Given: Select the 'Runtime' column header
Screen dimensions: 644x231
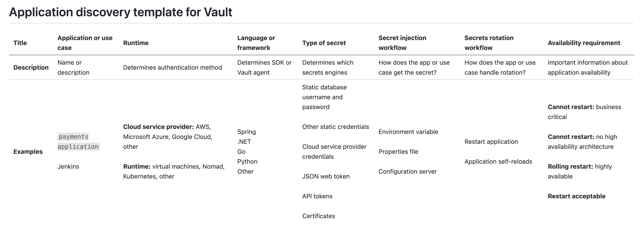Looking at the screenshot, I should [x=136, y=43].
